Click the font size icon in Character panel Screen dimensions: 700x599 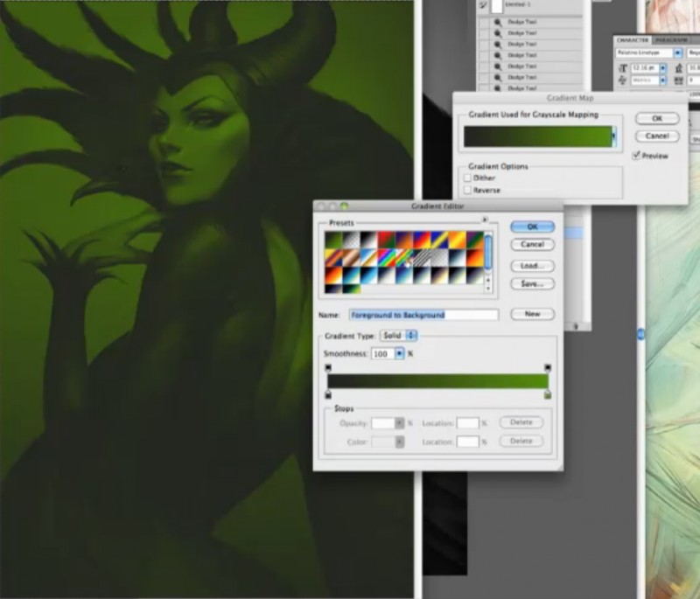(623, 68)
